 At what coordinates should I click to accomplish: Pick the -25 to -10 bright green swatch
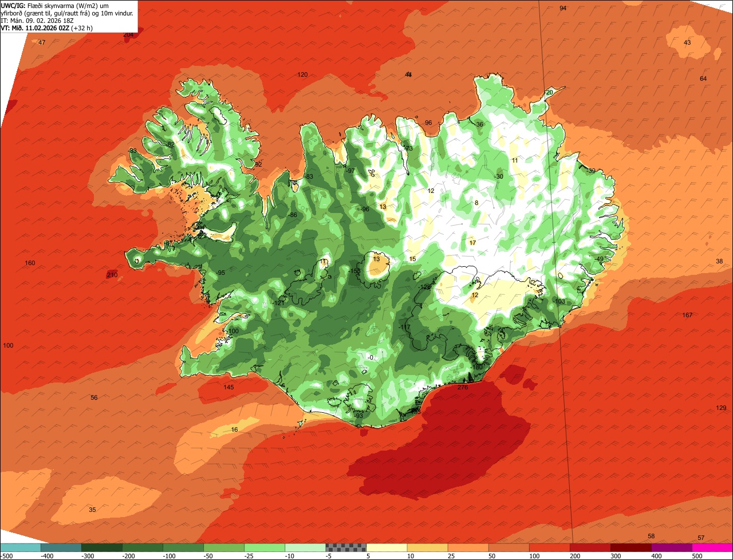point(264,547)
